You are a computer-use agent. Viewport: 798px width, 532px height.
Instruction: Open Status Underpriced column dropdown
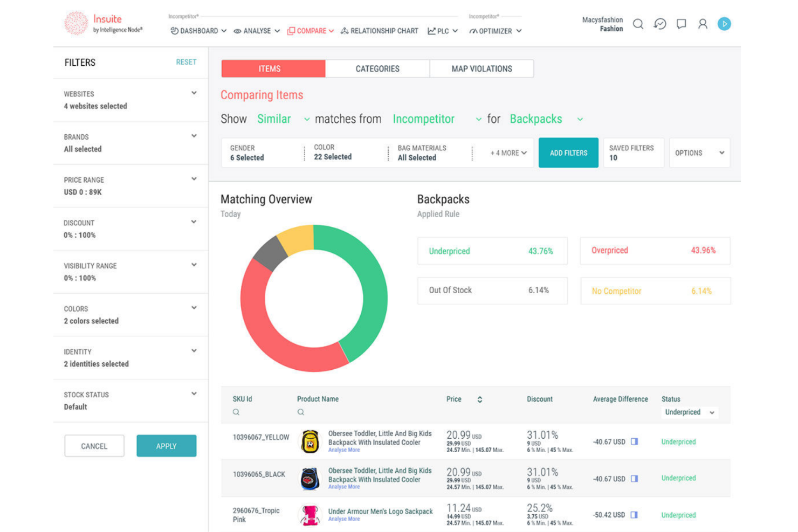(690, 412)
